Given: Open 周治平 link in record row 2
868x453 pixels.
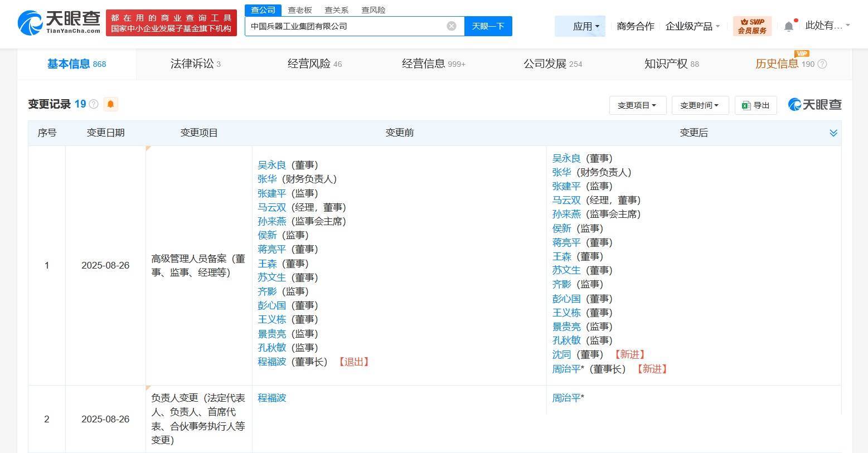Looking at the screenshot, I should (566, 398).
